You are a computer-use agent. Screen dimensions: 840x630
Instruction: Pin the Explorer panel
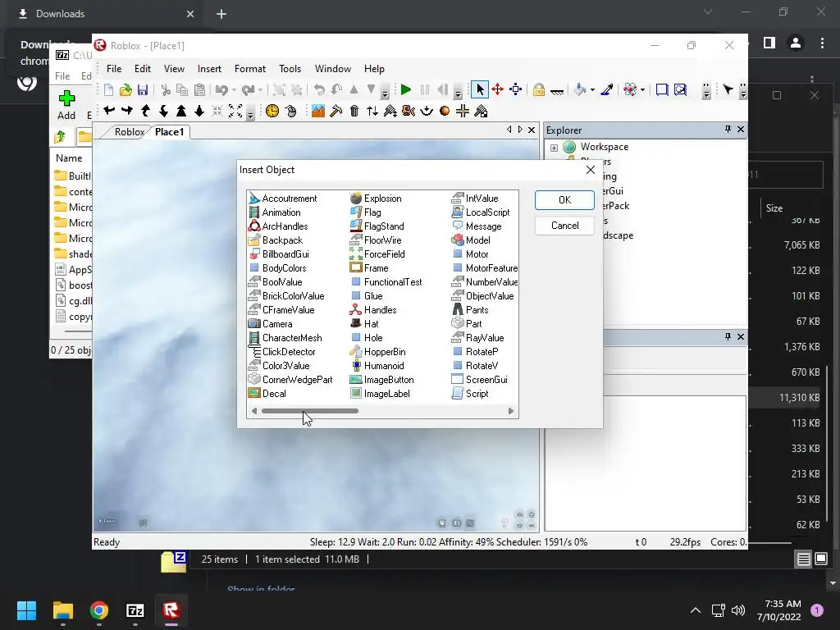[728, 129]
